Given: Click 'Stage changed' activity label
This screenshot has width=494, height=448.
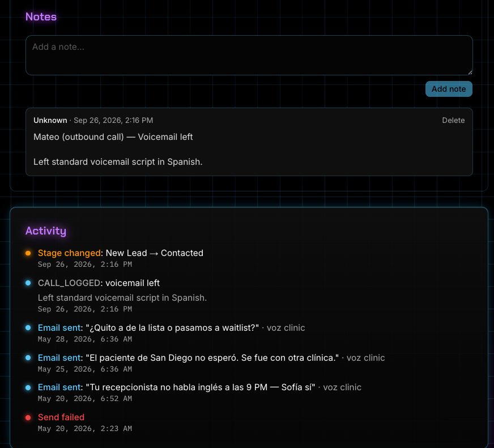Looking at the screenshot, I should coord(69,253).
